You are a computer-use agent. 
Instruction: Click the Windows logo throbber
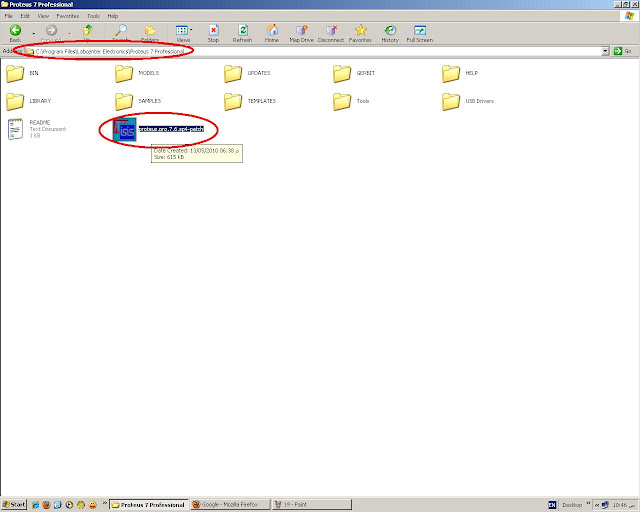[x=629, y=16]
